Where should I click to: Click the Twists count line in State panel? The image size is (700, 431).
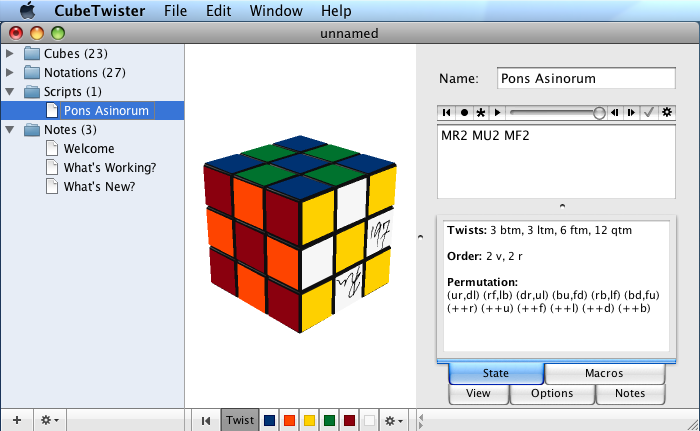click(x=539, y=230)
